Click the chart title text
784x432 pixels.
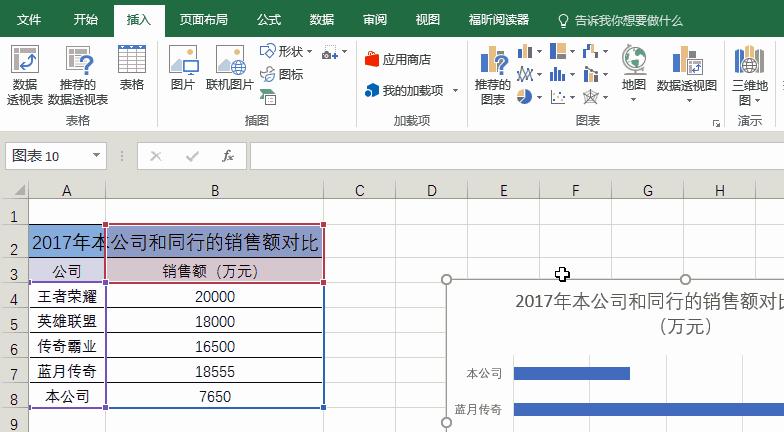tap(649, 313)
